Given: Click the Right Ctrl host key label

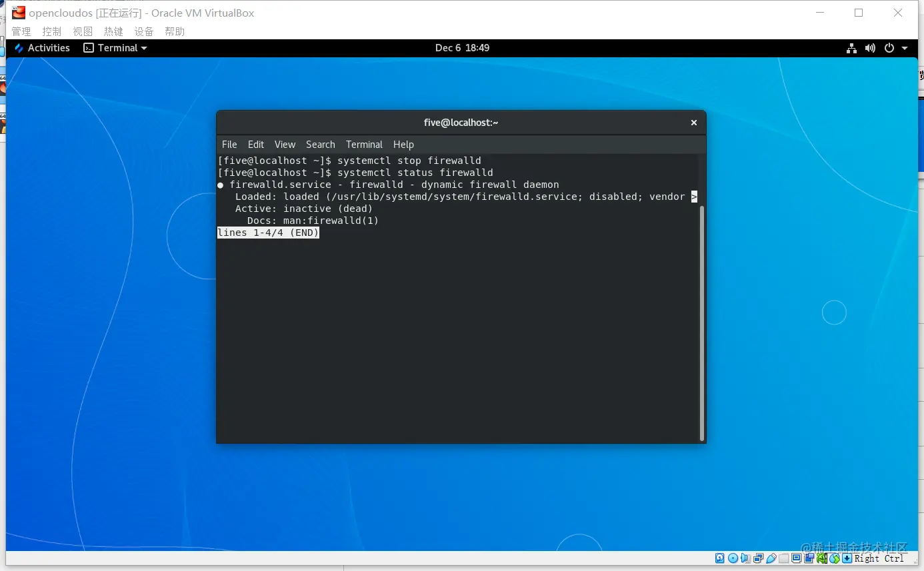Looking at the screenshot, I should [879, 558].
